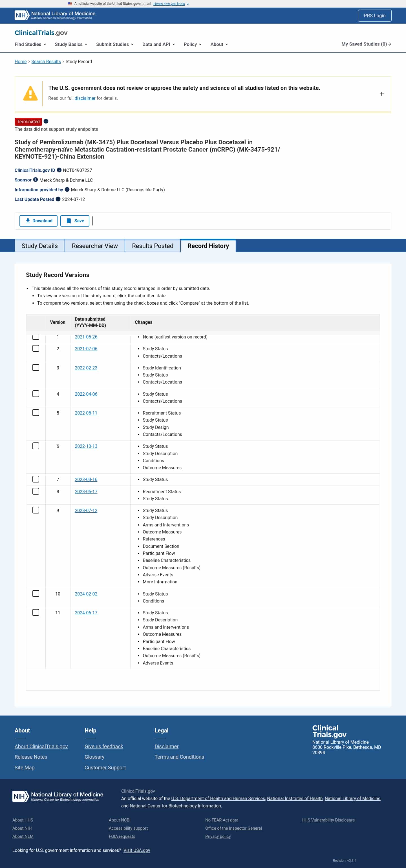406x868 pixels.
Task: Select the checkbox for version 2
Action: (x=36, y=348)
